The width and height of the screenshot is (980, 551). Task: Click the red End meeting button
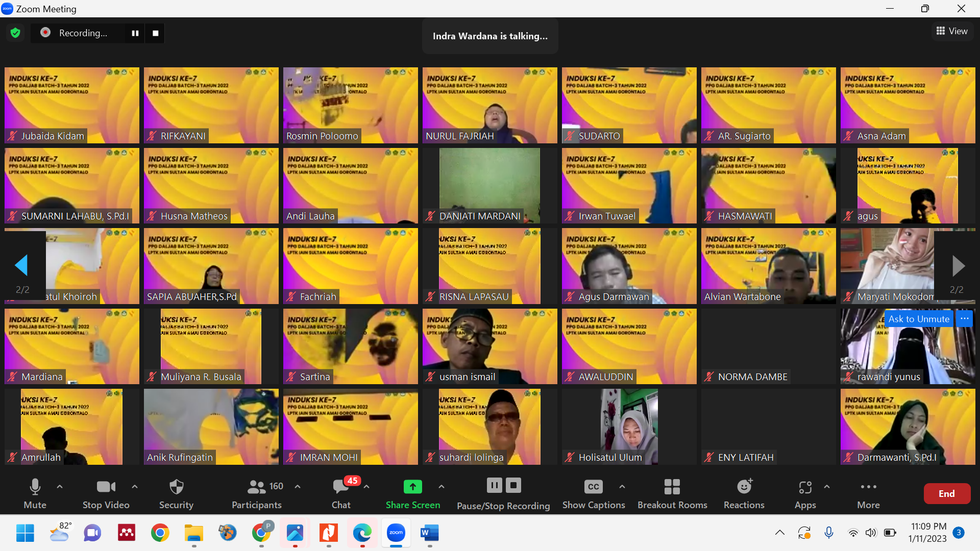[946, 493]
